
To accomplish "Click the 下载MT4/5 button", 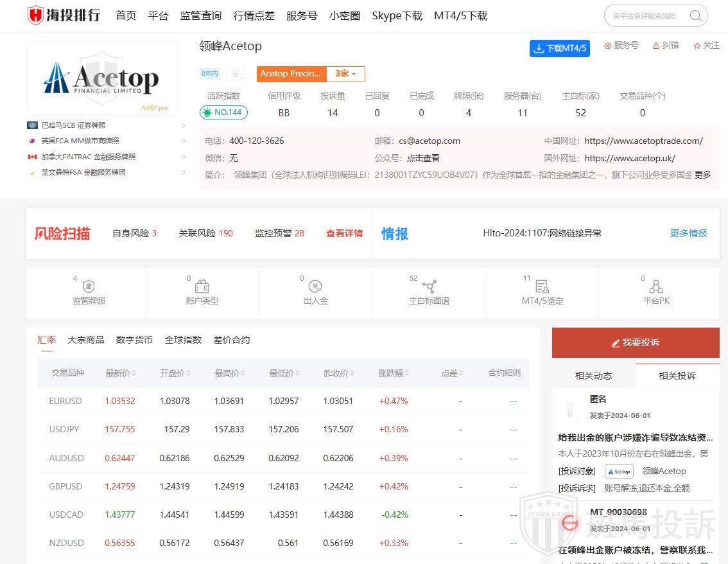I will point(559,48).
